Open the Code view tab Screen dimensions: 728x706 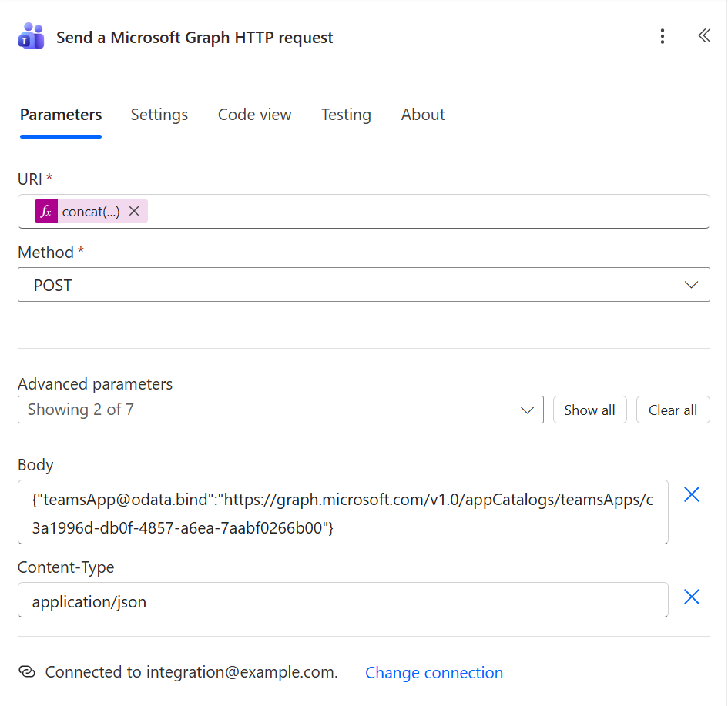pyautogui.click(x=254, y=115)
